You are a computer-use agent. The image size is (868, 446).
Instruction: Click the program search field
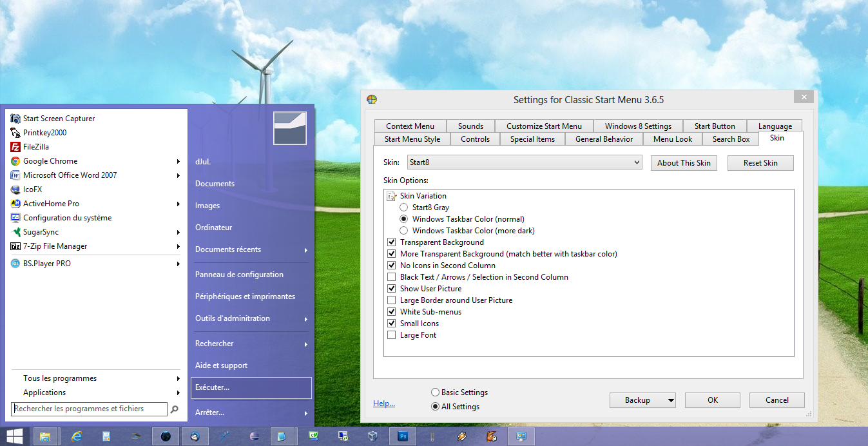click(87, 409)
